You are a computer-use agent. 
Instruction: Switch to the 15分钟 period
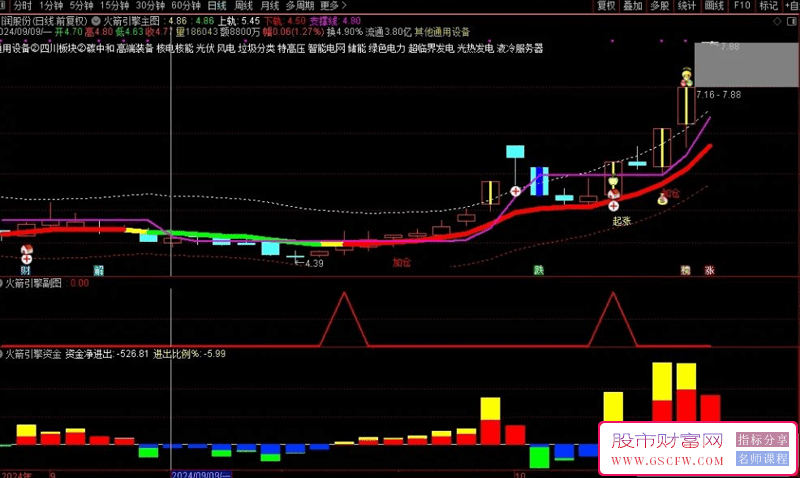(x=115, y=6)
